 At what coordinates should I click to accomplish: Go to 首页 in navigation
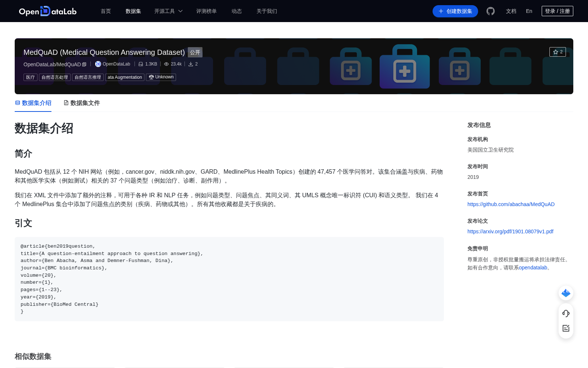coord(106,11)
